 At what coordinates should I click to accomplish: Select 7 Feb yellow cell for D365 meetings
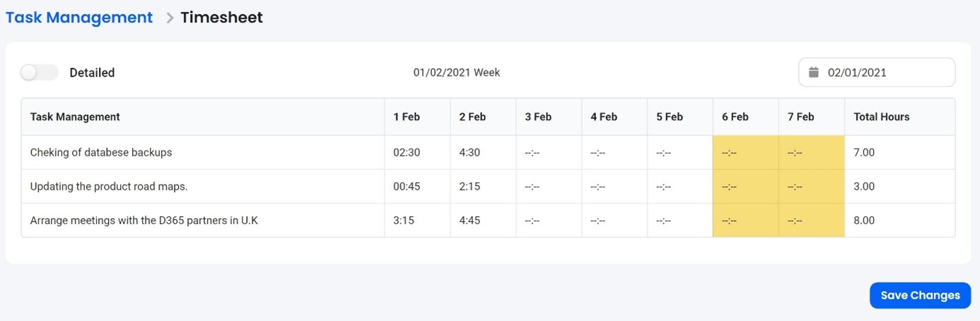(811, 221)
